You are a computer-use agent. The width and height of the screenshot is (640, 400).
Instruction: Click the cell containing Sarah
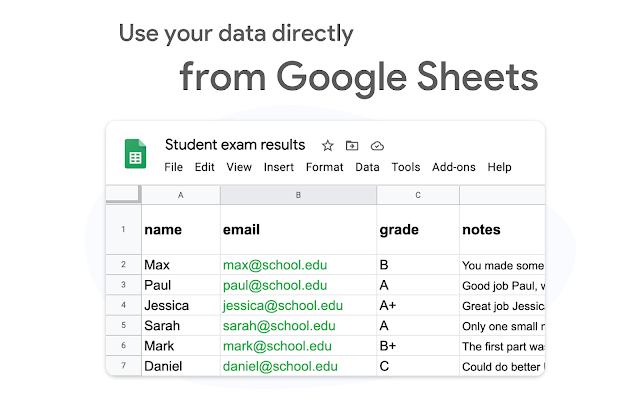181,326
